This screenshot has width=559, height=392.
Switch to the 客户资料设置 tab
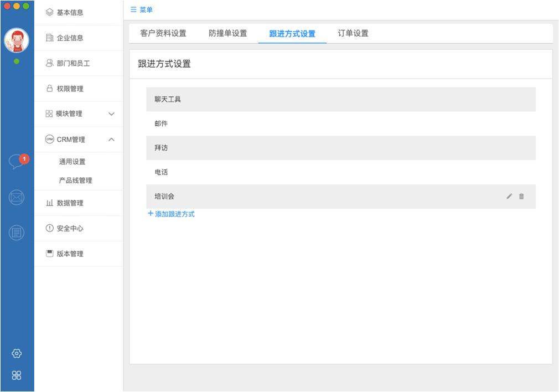click(163, 33)
